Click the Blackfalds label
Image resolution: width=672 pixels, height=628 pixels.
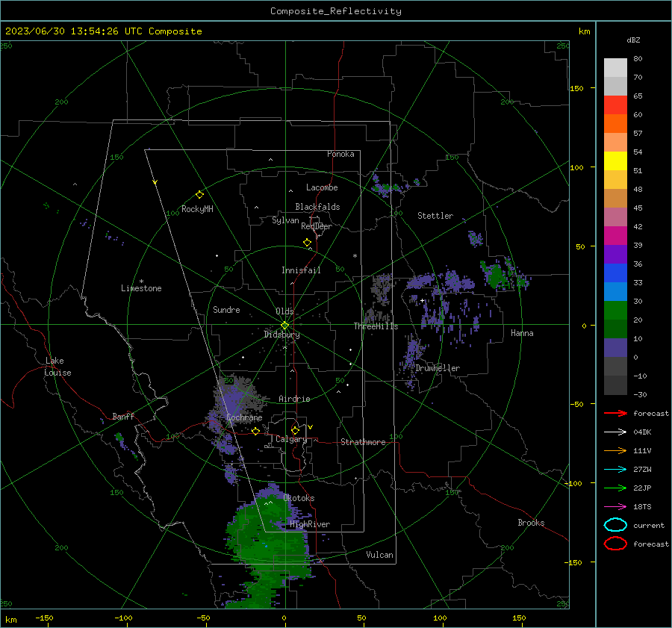(x=317, y=207)
